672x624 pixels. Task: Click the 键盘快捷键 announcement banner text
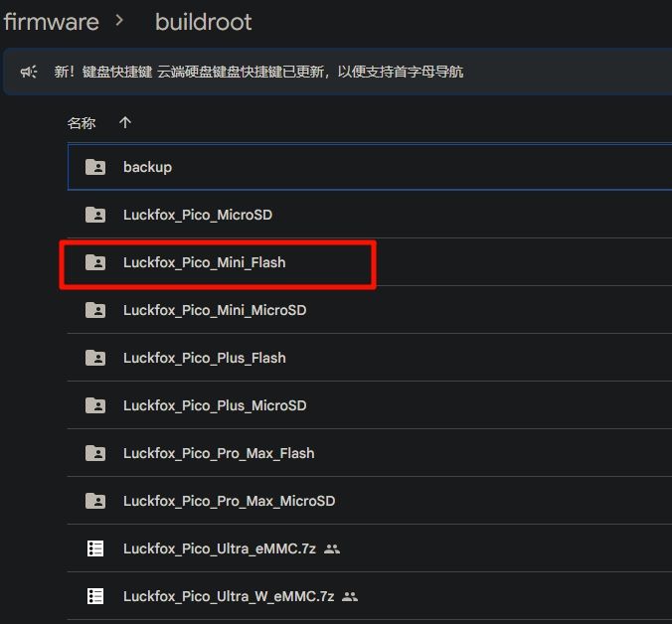tap(258, 72)
